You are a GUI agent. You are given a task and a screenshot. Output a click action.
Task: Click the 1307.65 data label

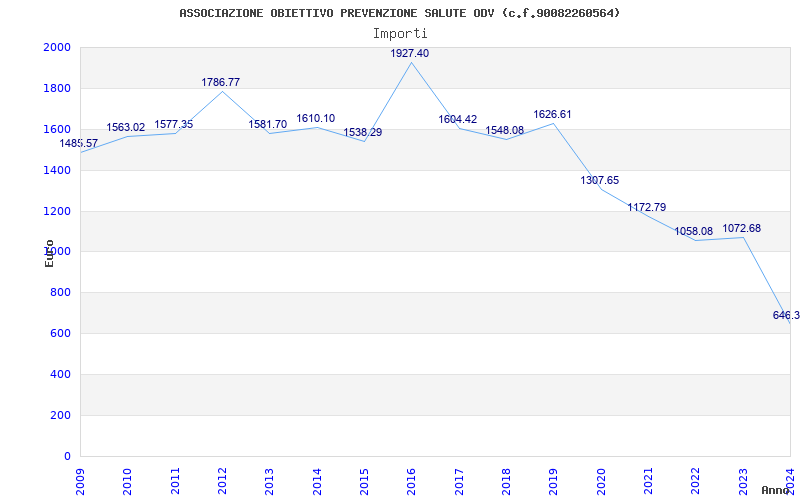(x=599, y=180)
